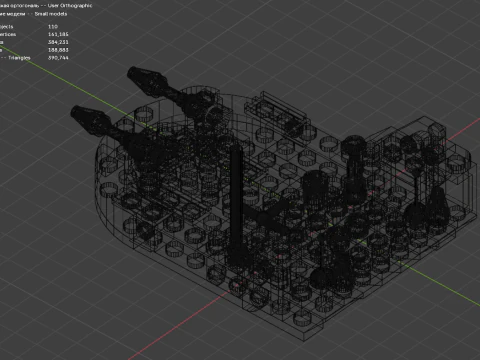Click the Triangles statistic label
The height and width of the screenshot is (360, 480).
(19, 58)
